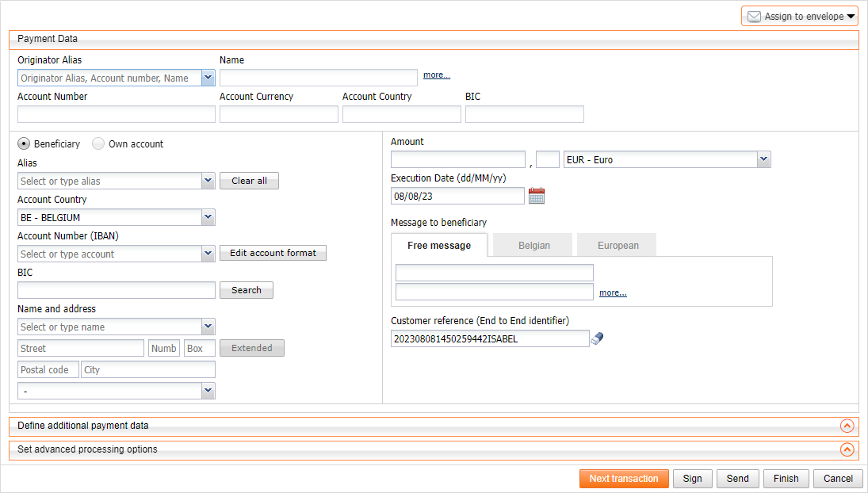
Task: Open the beneficiary Alias dropdown arrow
Action: click(208, 181)
